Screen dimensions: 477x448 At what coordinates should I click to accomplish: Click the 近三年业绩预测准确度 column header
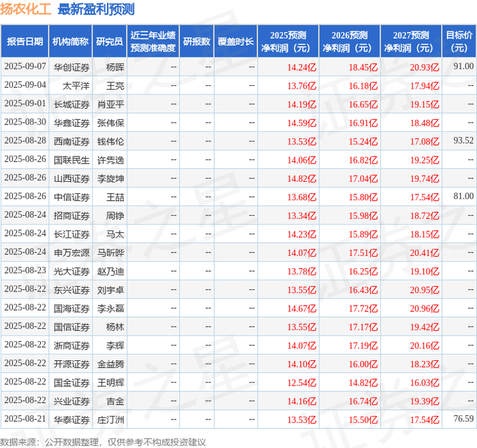(153, 42)
